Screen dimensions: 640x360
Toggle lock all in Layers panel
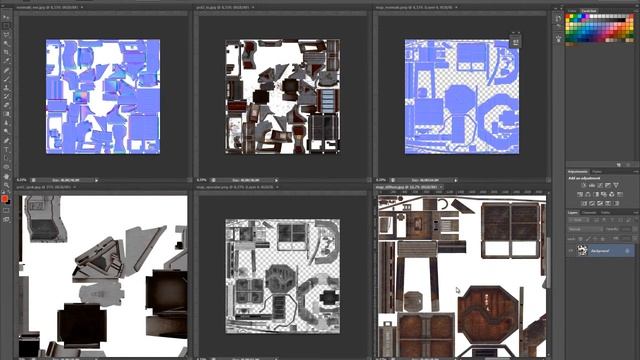603,239
